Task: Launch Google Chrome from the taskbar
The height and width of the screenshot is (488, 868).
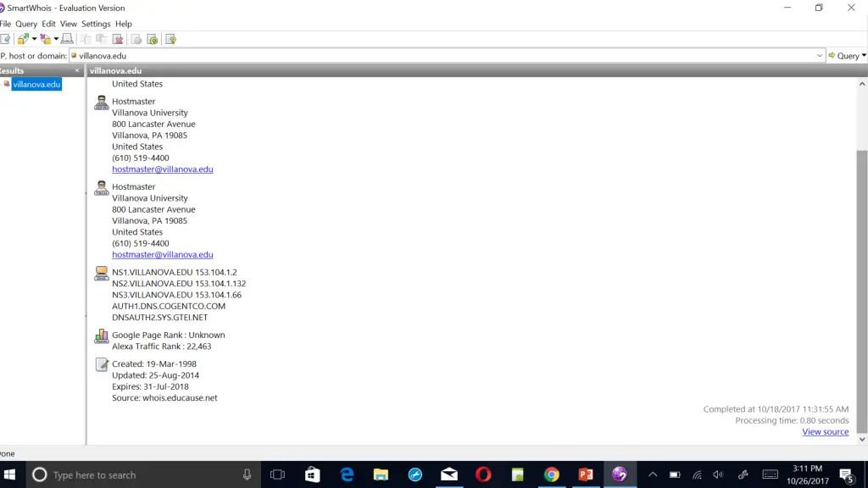Action: point(551,474)
